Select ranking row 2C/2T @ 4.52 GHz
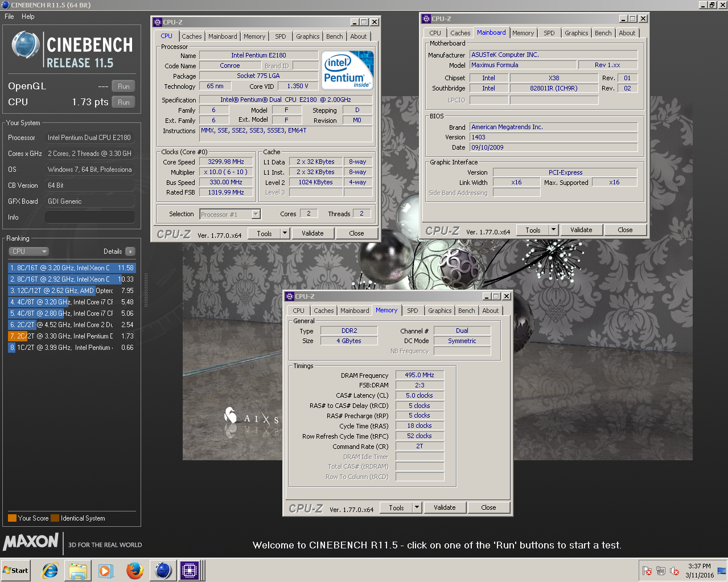Image resolution: width=728 pixels, height=582 pixels. [72, 325]
